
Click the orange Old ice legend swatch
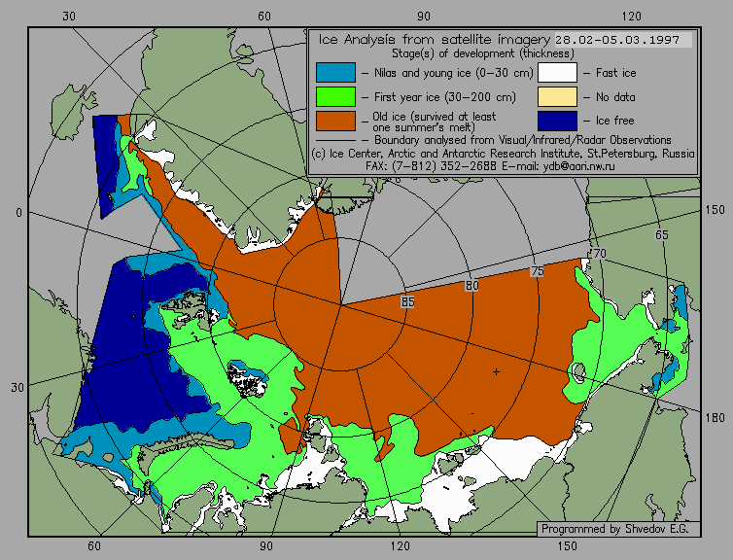pos(335,121)
